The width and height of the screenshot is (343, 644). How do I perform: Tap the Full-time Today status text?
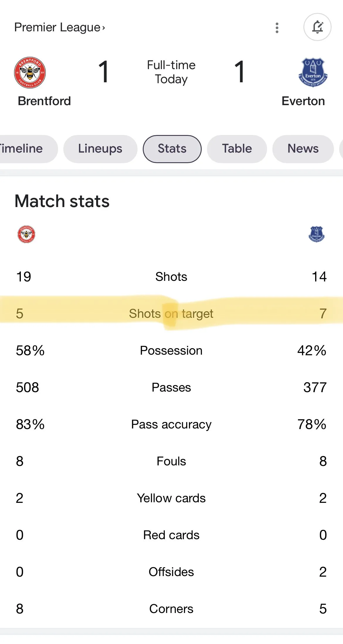click(171, 72)
